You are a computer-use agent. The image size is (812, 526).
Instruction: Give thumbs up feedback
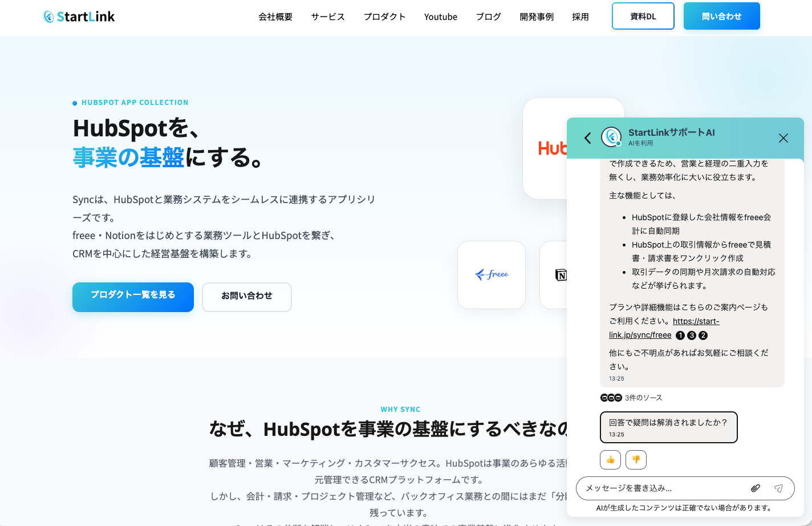610,460
